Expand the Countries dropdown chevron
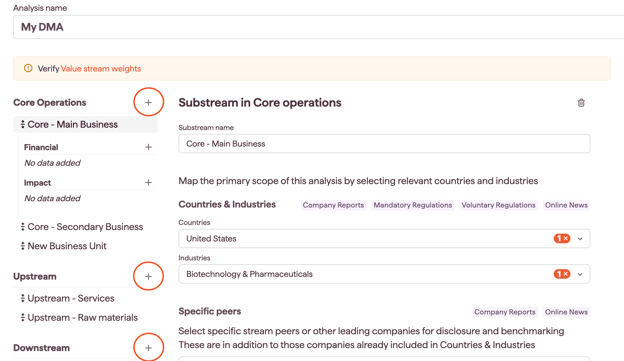The width and height of the screenshot is (624, 361). [580, 239]
